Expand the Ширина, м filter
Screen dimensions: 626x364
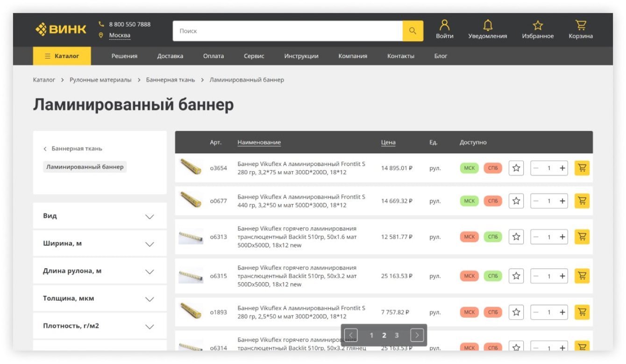100,243
